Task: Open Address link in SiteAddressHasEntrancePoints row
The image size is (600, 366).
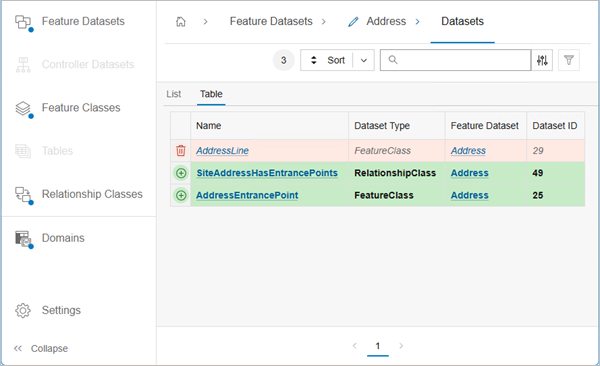Action: (x=470, y=173)
